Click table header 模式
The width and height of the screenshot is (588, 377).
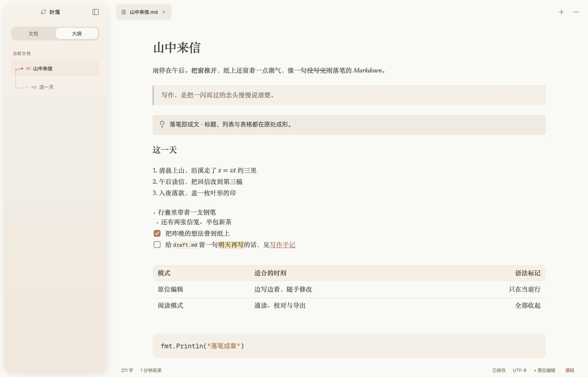point(164,273)
